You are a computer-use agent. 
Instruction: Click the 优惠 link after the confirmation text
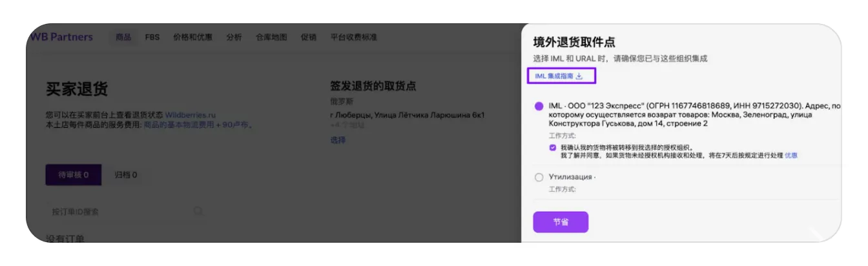click(x=790, y=156)
